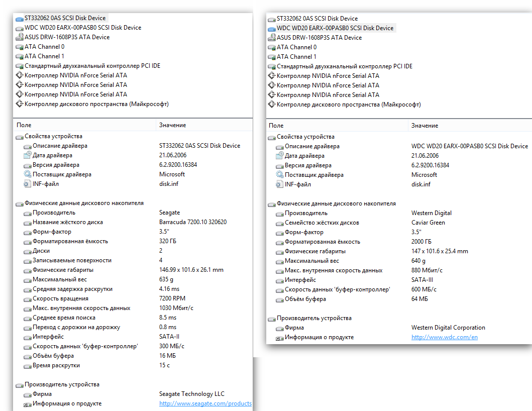Select the "64 МБ" buffer size value
The image size is (532, 411).
click(419, 299)
